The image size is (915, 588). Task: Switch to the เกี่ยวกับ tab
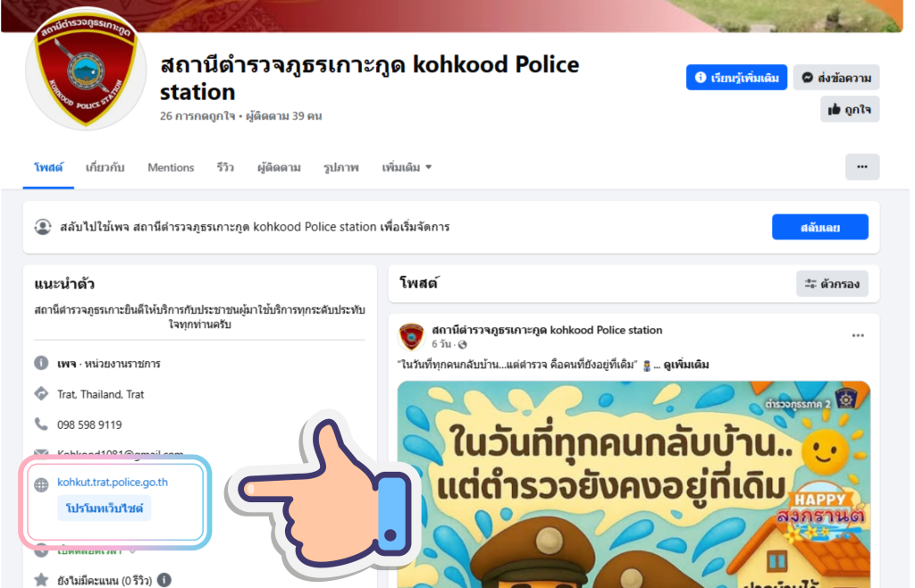pyautogui.click(x=105, y=167)
